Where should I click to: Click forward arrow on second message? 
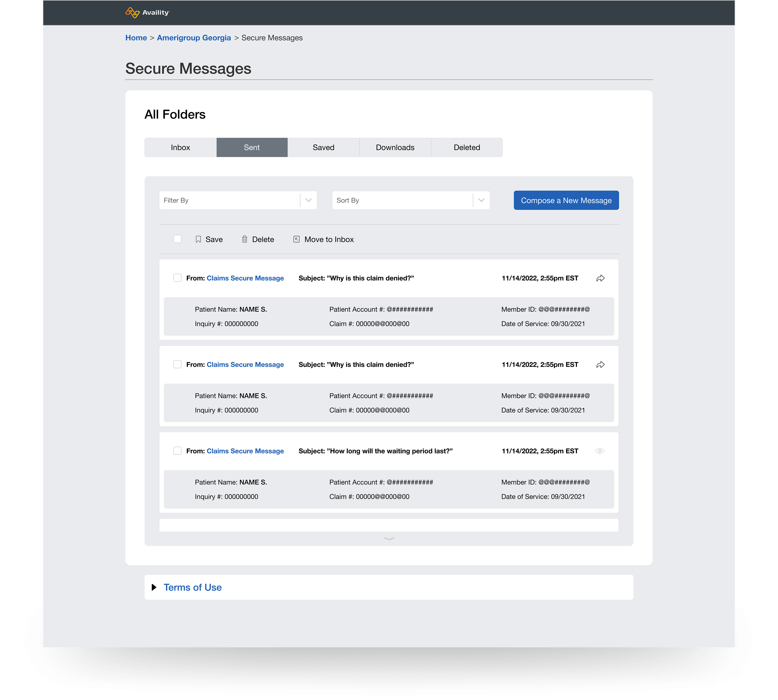click(600, 365)
